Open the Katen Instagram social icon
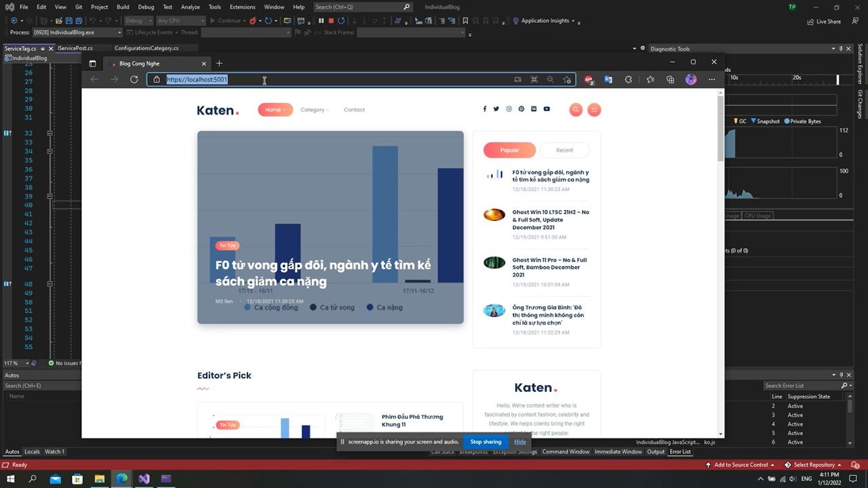This screenshot has height=488, width=868. pyautogui.click(x=509, y=109)
